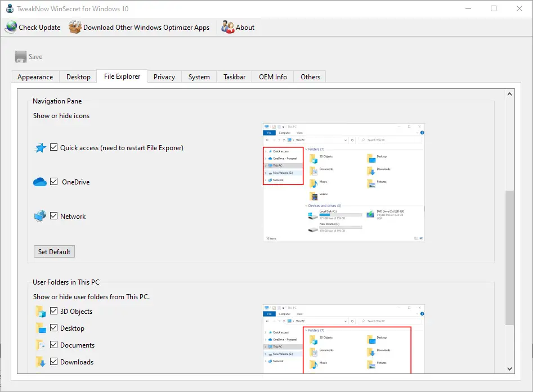Click the scrollbar up arrow

[509, 94]
